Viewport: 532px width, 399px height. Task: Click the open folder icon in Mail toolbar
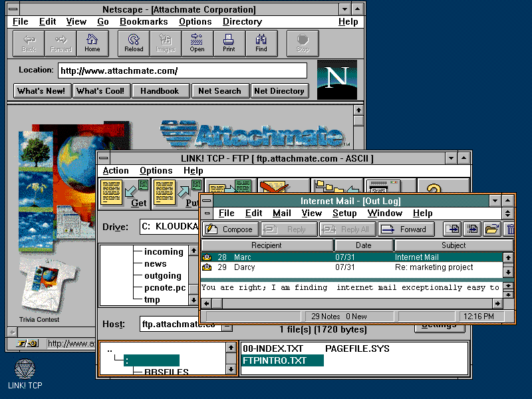click(x=491, y=229)
